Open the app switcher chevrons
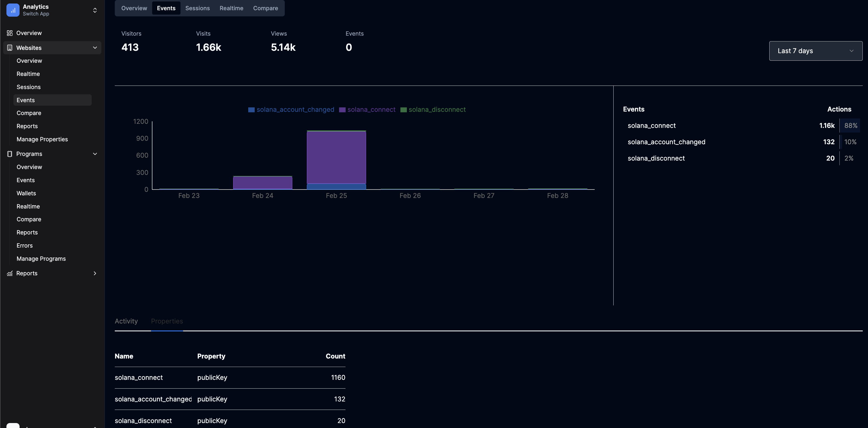Screen dimensions: 868x428 (95, 10)
